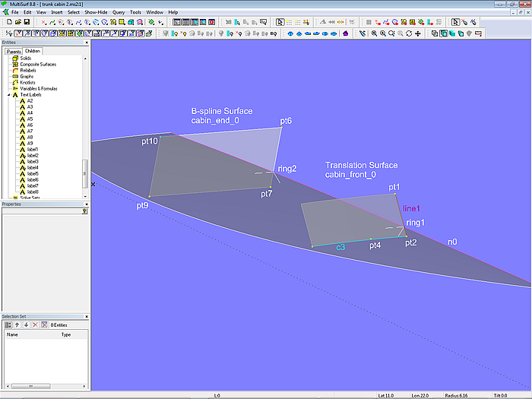The height and width of the screenshot is (399, 532).
Task: Open the Show-Hide menu
Action: tap(96, 13)
